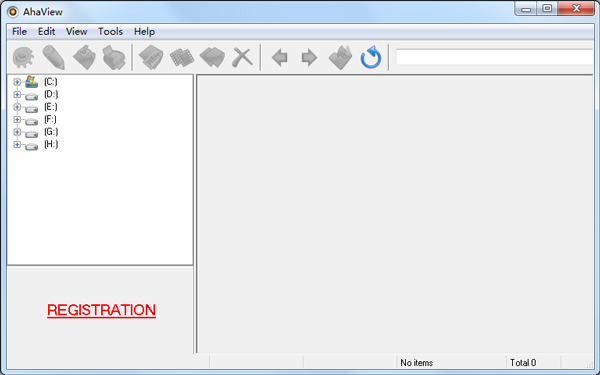Image resolution: width=600 pixels, height=375 pixels.
Task: Expand the (F:) drive node
Action: (x=17, y=120)
